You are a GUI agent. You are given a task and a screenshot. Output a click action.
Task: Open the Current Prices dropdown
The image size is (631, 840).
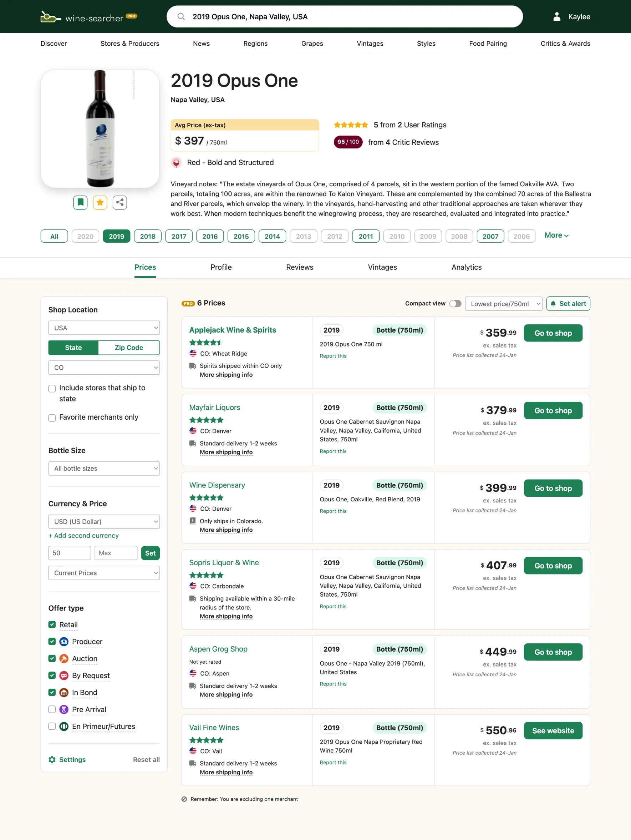(x=104, y=573)
